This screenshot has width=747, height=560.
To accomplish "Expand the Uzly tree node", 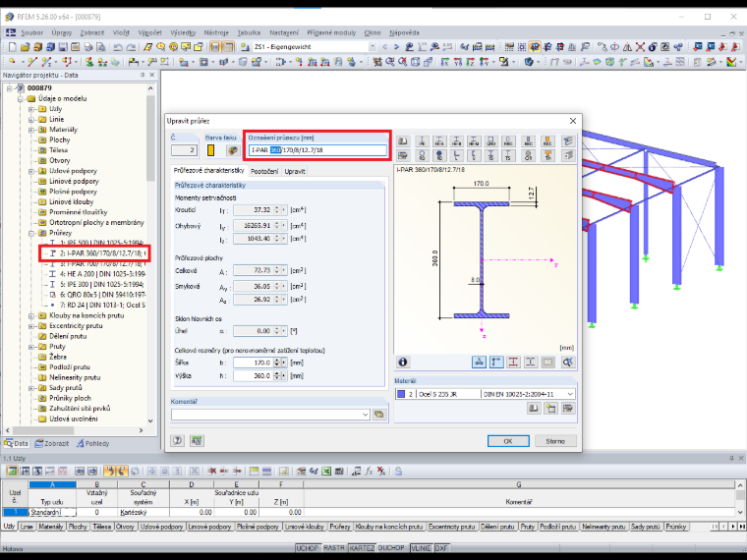I will coord(31,109).
